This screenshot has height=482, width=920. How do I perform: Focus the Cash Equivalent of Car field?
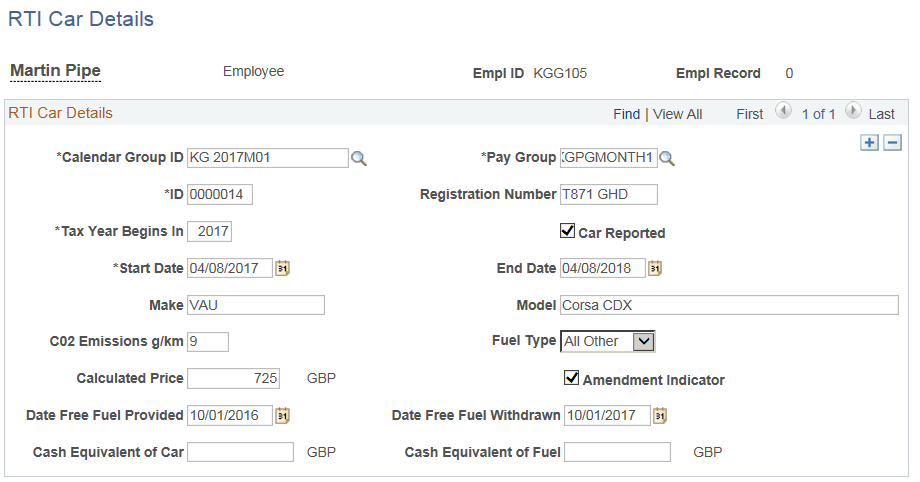240,452
